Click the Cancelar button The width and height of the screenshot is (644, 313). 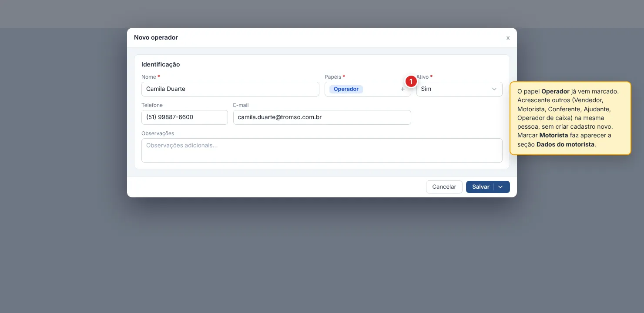click(x=444, y=187)
